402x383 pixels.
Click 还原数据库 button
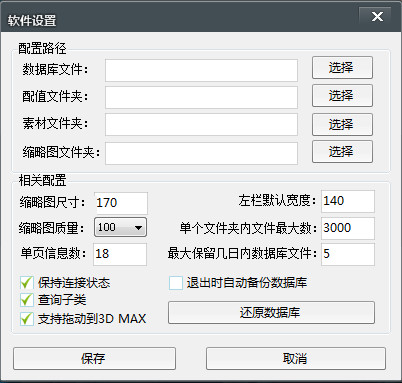(271, 312)
